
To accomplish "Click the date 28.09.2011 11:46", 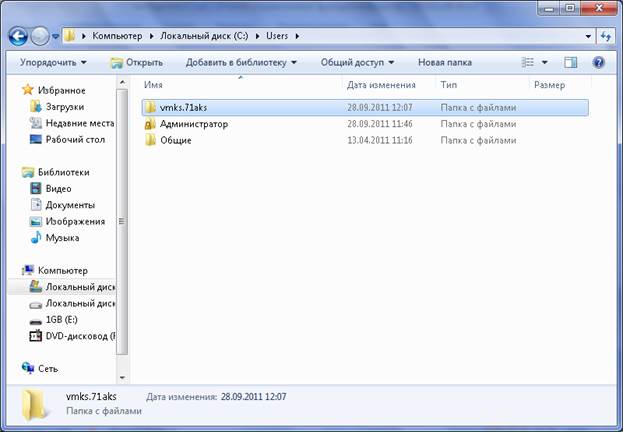I will [x=380, y=124].
